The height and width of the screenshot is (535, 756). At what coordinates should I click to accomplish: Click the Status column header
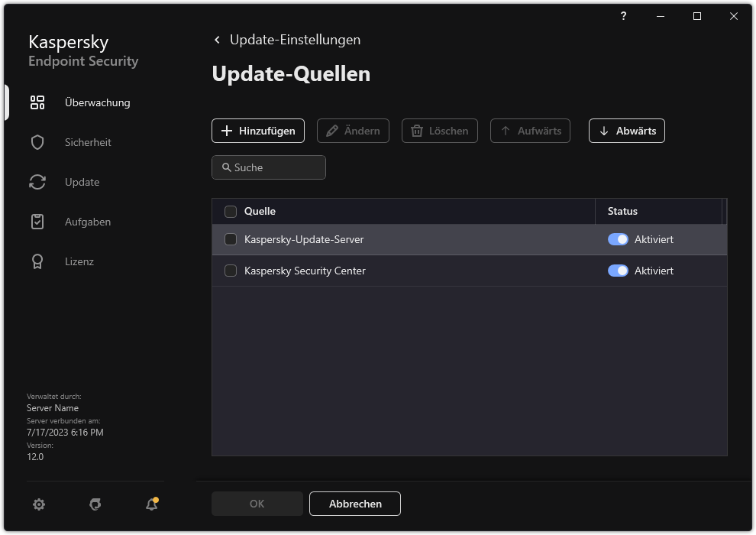pyautogui.click(x=622, y=211)
